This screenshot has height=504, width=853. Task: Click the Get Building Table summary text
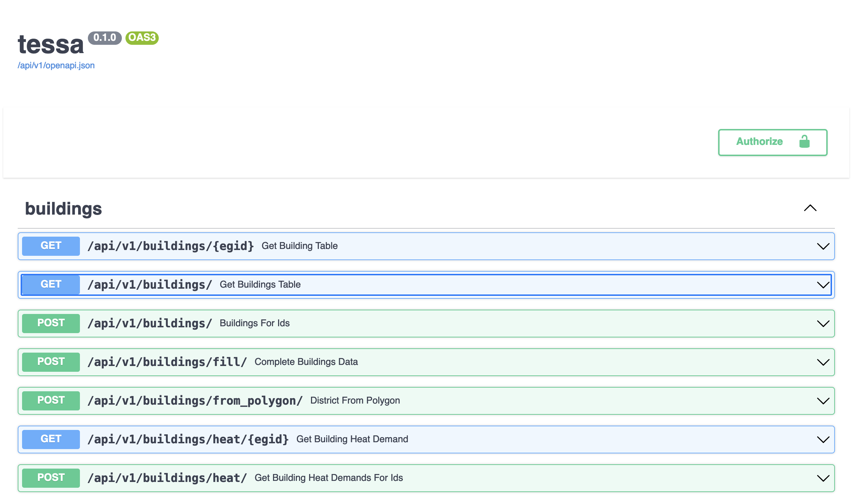click(x=299, y=246)
